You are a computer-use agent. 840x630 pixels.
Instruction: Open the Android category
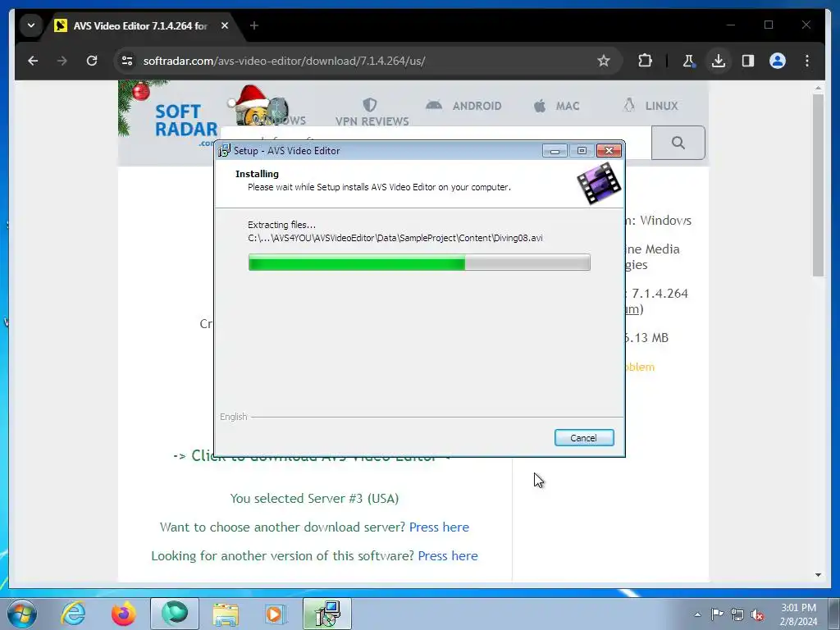point(464,106)
